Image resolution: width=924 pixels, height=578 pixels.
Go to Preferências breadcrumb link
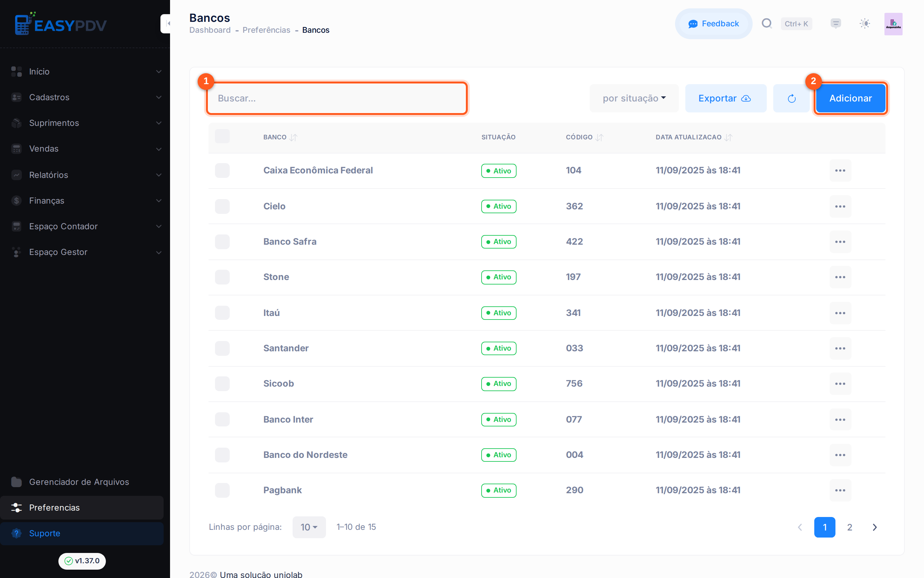click(x=266, y=30)
